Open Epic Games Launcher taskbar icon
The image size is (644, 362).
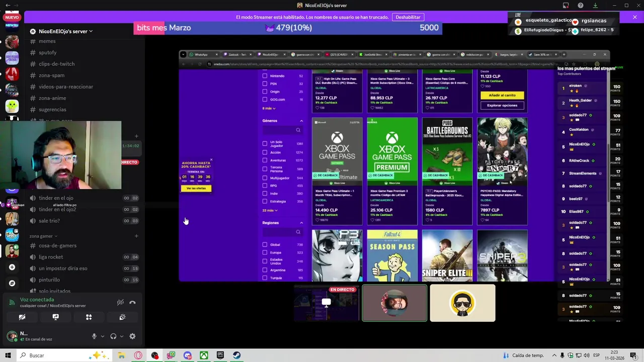click(220, 355)
